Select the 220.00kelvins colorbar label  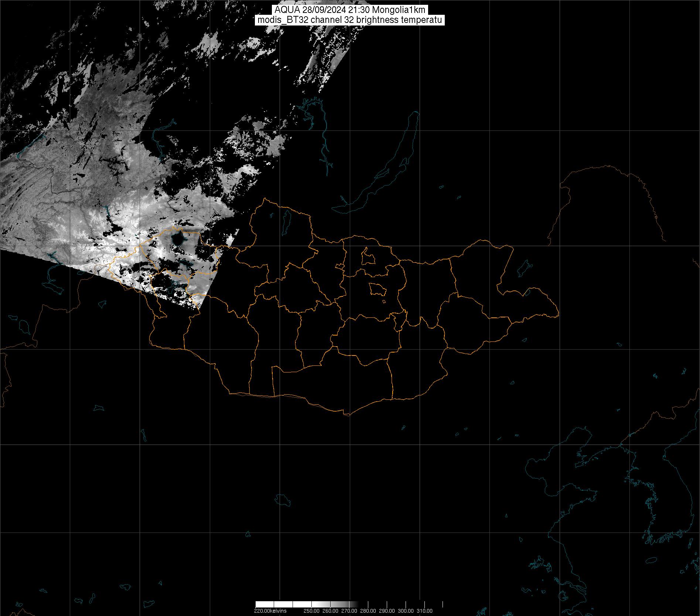coord(270,611)
